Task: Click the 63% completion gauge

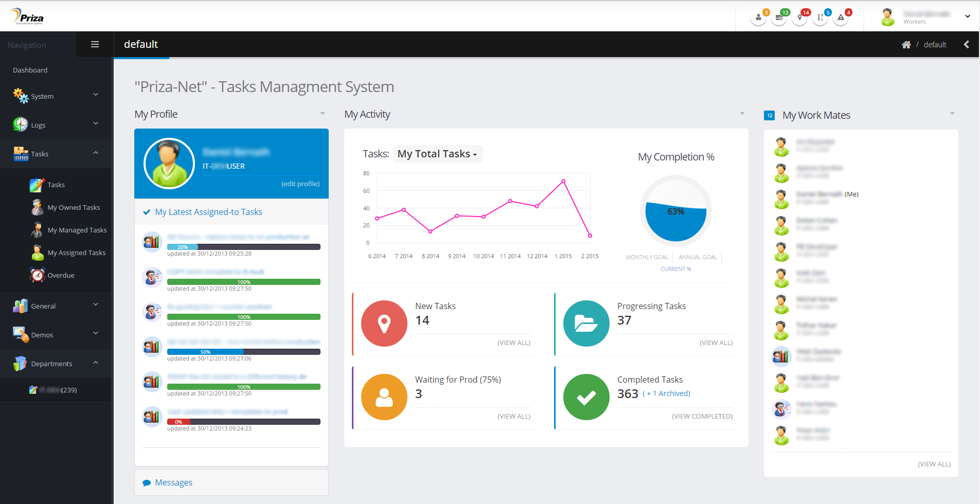Action: pyautogui.click(x=676, y=211)
